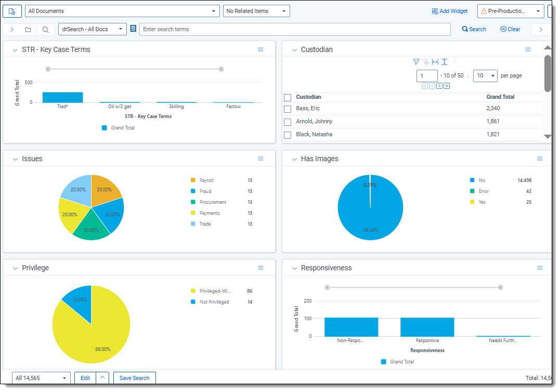Open the Issues widget hamburger menu
Viewport: 560px width, 392px height.
click(x=261, y=159)
